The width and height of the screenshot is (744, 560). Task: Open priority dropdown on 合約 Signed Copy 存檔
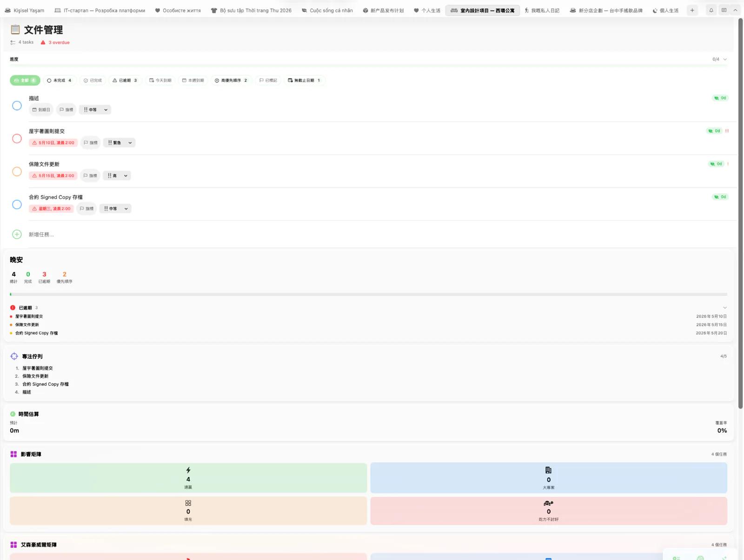[x=115, y=209]
